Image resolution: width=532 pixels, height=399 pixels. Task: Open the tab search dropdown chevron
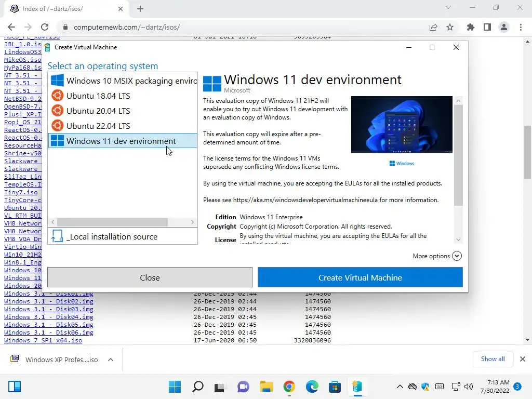(x=448, y=7)
